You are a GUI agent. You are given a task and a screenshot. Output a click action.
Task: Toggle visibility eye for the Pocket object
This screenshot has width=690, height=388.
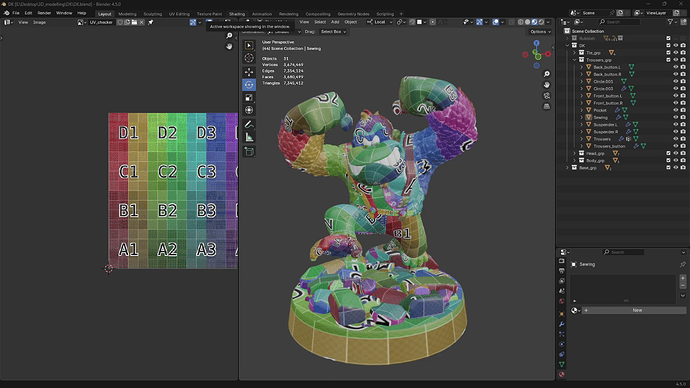tap(675, 110)
